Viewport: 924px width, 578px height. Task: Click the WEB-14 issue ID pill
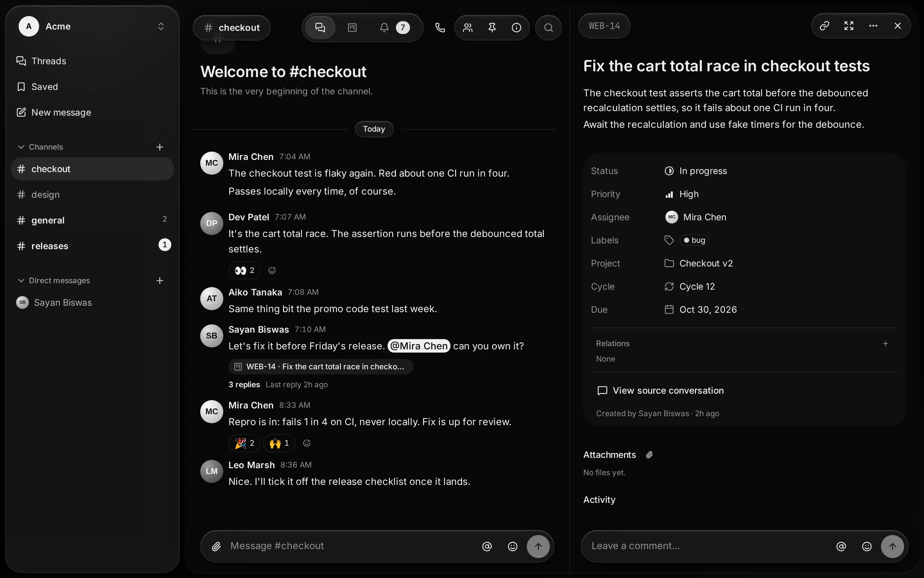point(604,26)
